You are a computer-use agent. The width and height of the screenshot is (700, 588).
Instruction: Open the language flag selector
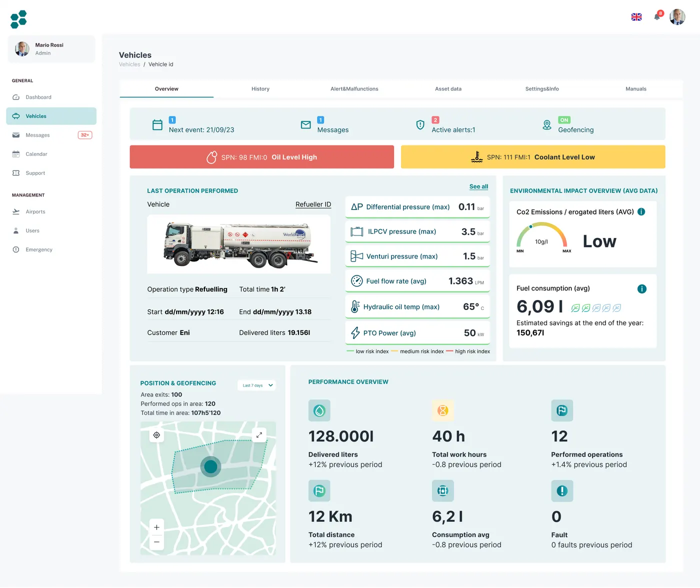point(636,17)
